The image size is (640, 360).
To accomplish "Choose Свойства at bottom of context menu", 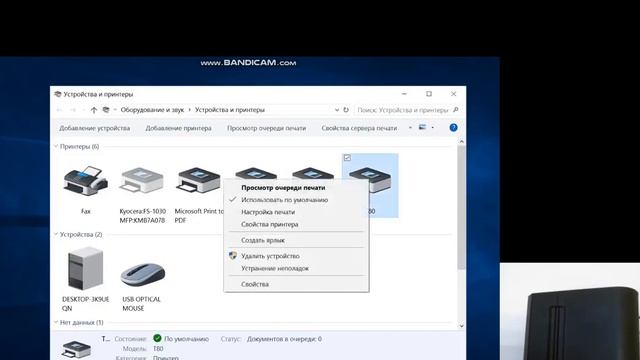I will 255,284.
